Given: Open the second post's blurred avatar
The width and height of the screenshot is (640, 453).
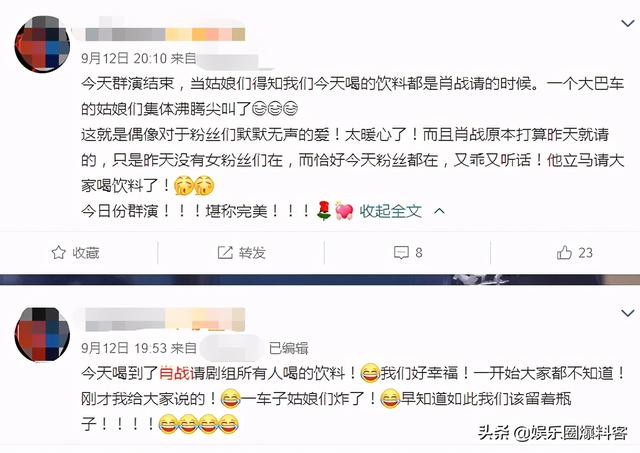Looking at the screenshot, I should tap(42, 334).
